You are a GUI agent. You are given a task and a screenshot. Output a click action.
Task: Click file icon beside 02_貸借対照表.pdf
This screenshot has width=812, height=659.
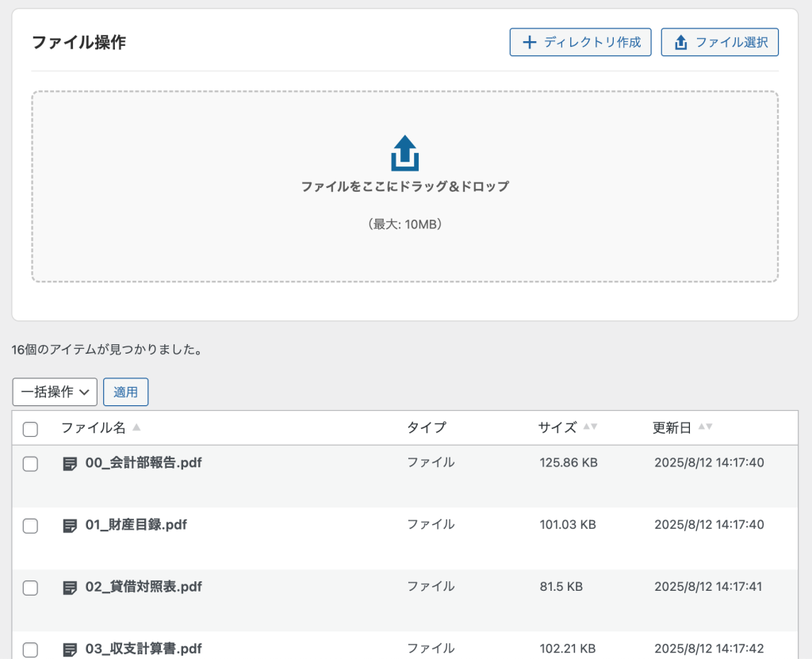pyautogui.click(x=70, y=588)
